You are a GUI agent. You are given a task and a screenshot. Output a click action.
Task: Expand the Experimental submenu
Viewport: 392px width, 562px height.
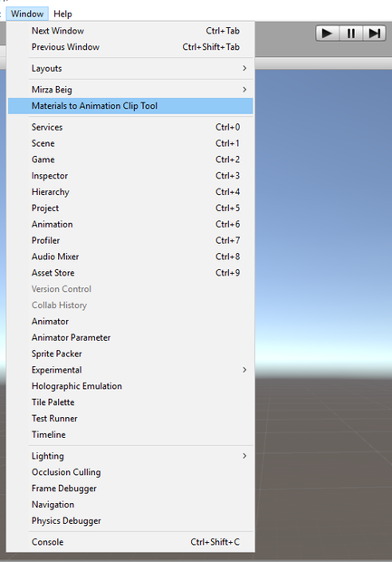coord(130,370)
